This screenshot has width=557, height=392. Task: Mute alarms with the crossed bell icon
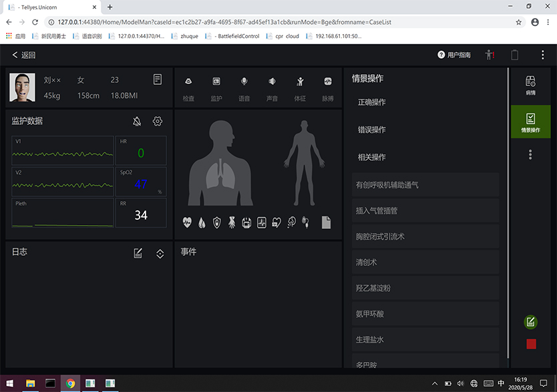tap(137, 122)
